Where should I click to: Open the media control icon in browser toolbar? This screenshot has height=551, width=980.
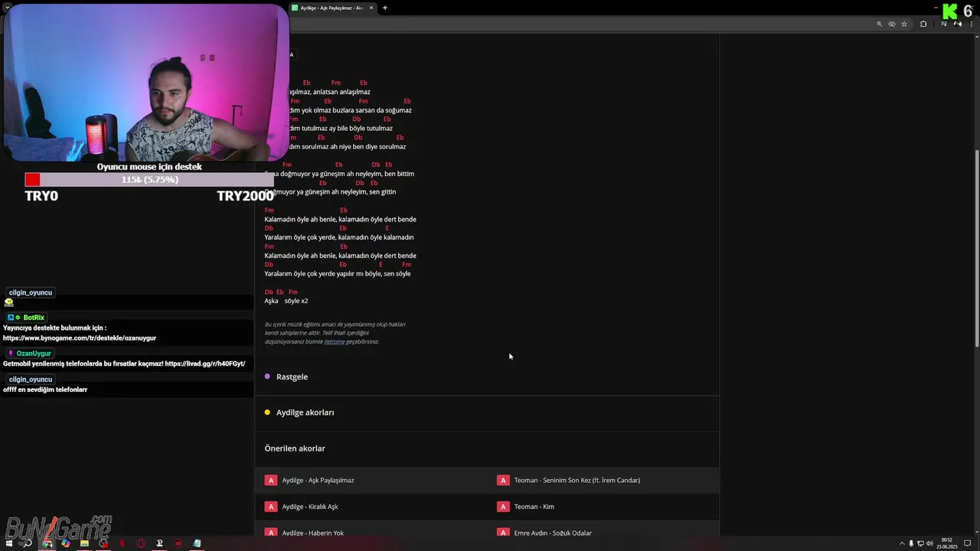tap(944, 24)
